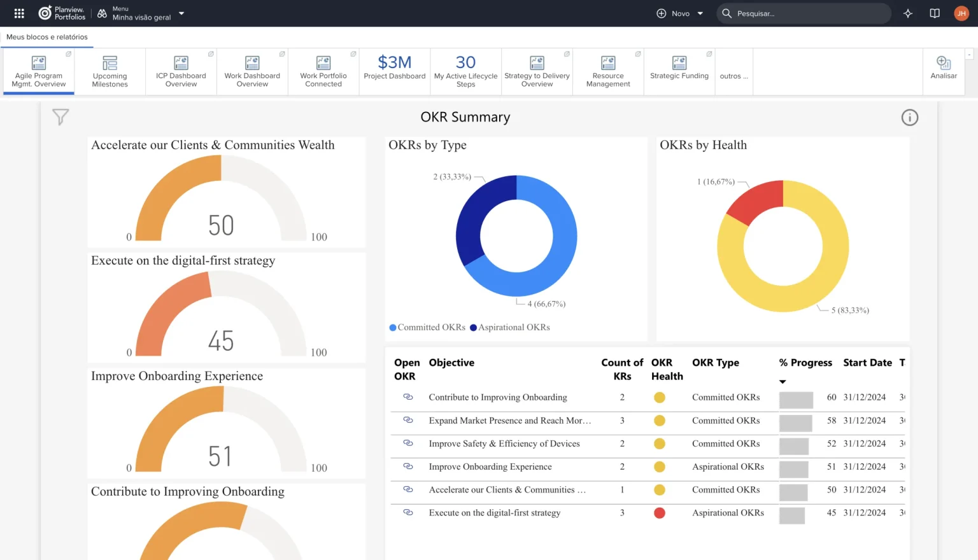The width and height of the screenshot is (978, 560).
Task: Click the Planview Portfolios logo
Action: pos(62,13)
